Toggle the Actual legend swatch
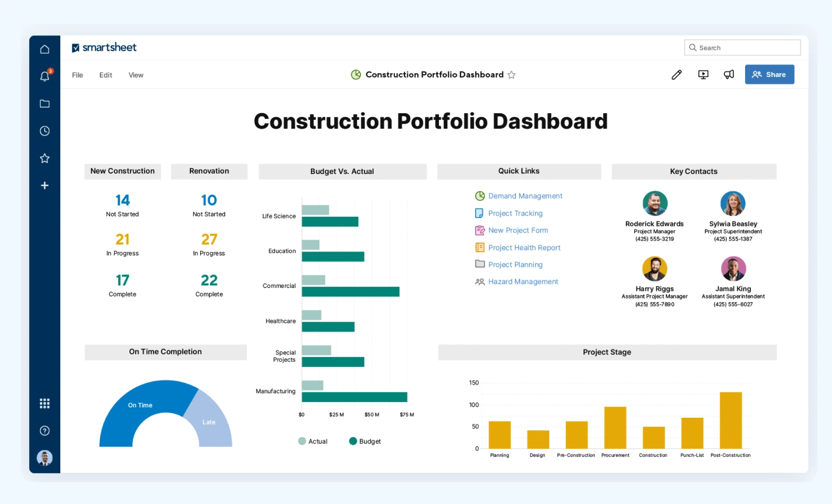 click(x=302, y=441)
